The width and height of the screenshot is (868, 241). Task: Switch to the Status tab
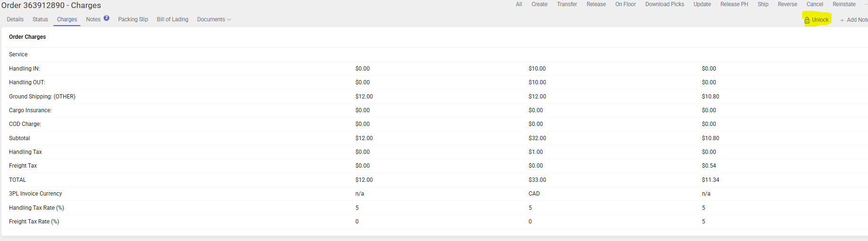coord(40,19)
